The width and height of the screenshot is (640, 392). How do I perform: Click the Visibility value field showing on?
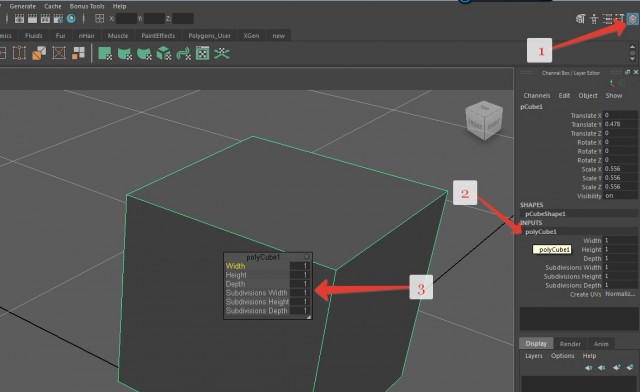click(x=620, y=196)
